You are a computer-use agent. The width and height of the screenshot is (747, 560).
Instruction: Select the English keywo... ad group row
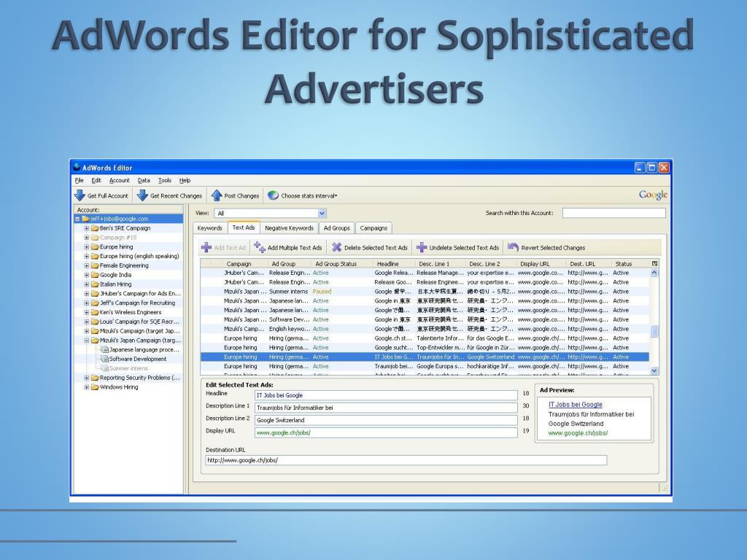click(425, 329)
